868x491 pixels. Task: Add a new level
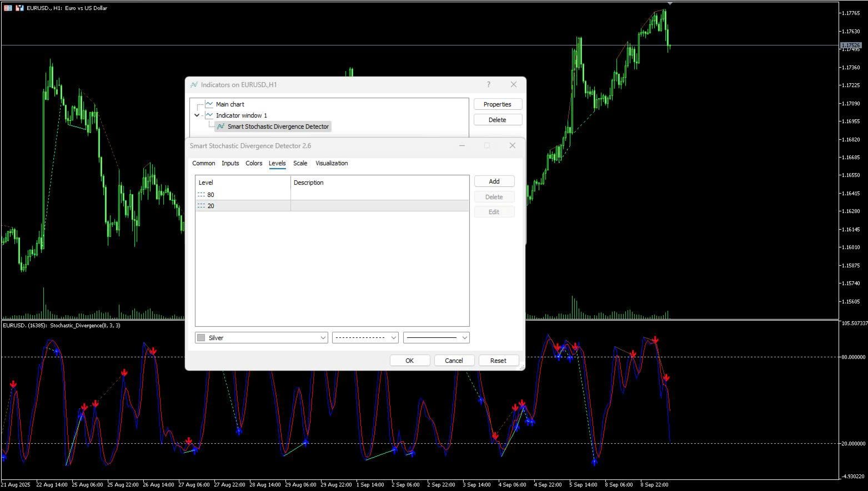coord(494,181)
